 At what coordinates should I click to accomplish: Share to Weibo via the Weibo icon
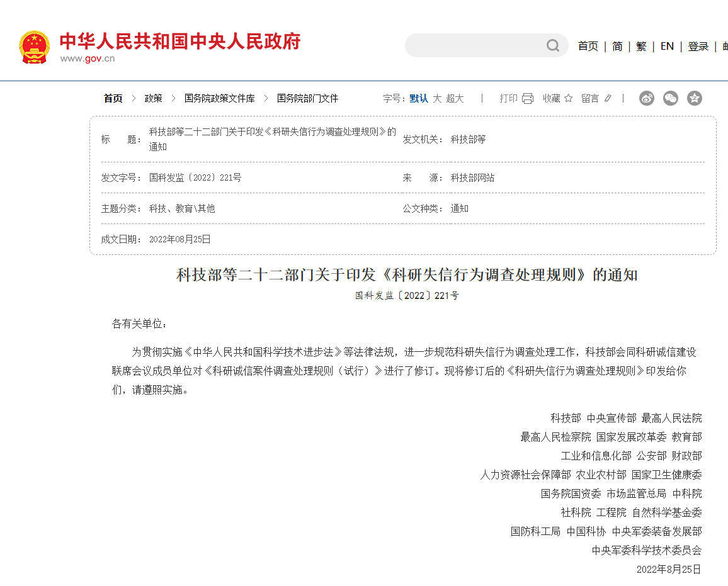(x=647, y=98)
